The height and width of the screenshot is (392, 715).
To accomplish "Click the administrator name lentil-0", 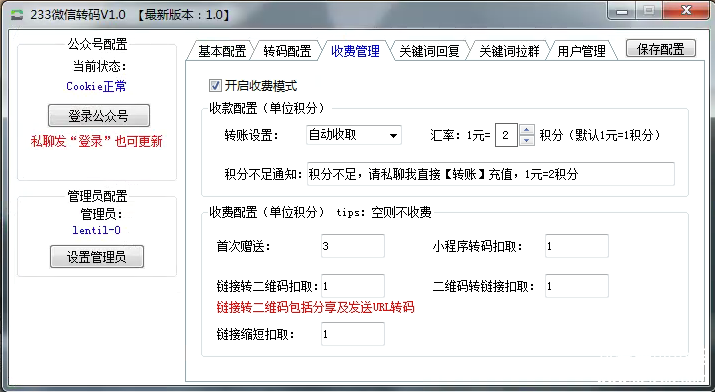I will pyautogui.click(x=96, y=230).
